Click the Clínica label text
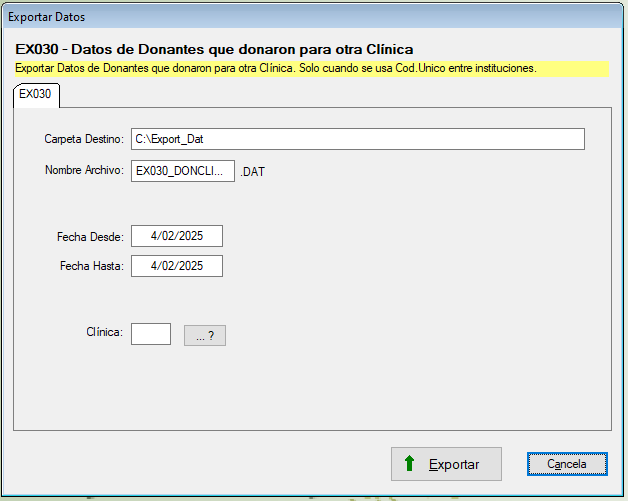628x501 pixels. [x=104, y=332]
